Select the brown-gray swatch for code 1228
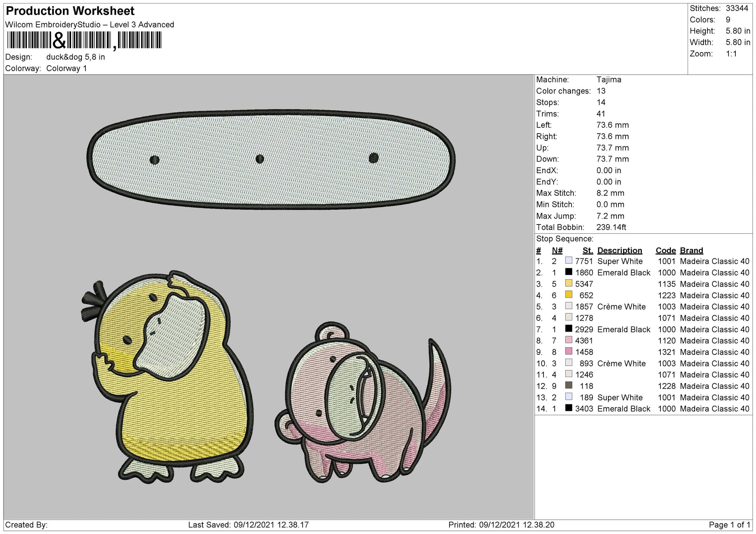This screenshot has height=534, width=756. click(569, 385)
